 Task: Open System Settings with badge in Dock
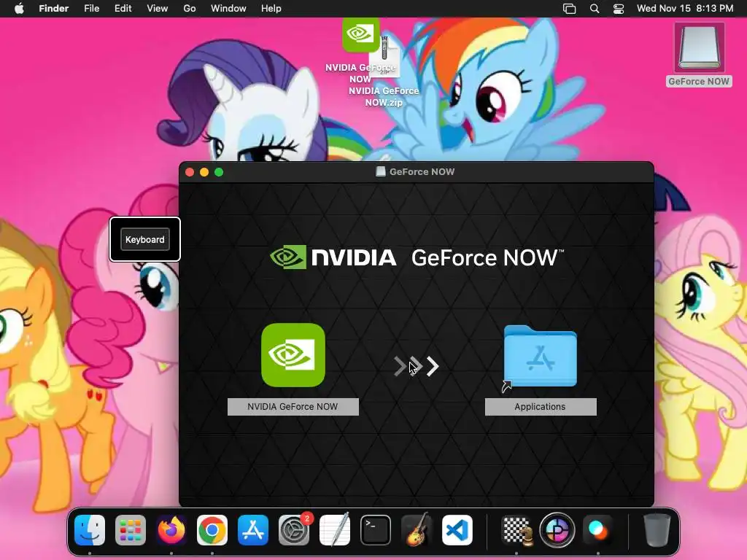pos(294,530)
